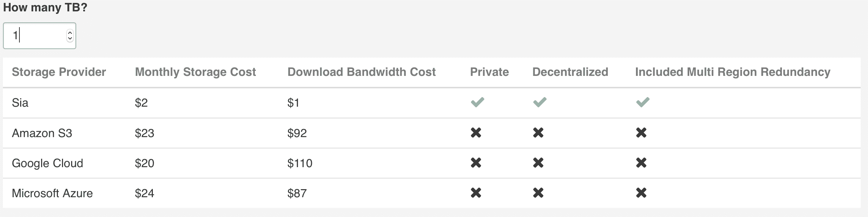Click Microsoft Azure's Multi Region Redundancy cross
The height and width of the screenshot is (217, 868).
coord(641,193)
